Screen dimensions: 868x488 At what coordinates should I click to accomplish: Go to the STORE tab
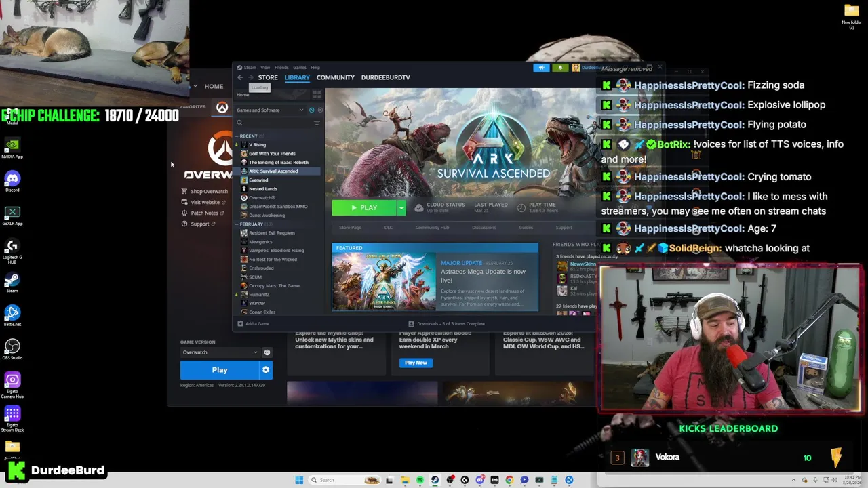point(268,77)
